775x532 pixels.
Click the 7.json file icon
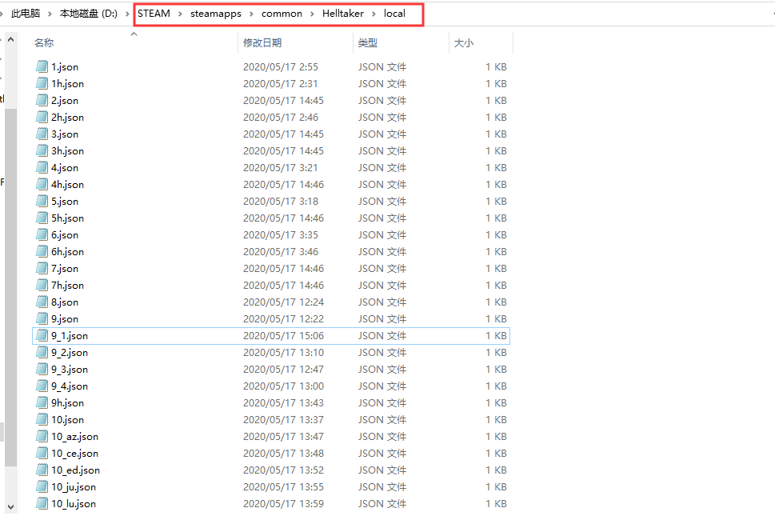[42, 269]
